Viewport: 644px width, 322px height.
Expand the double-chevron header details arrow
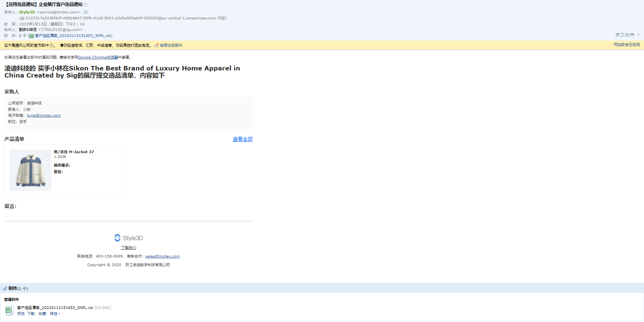[638, 35]
